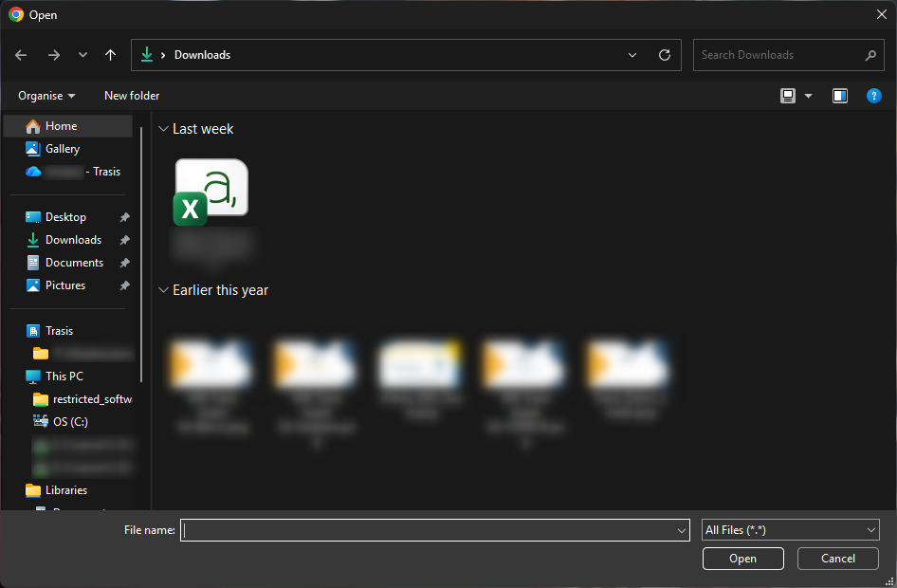The height and width of the screenshot is (588, 897).
Task: Click the navigation pane scrollbar
Action: (141, 254)
